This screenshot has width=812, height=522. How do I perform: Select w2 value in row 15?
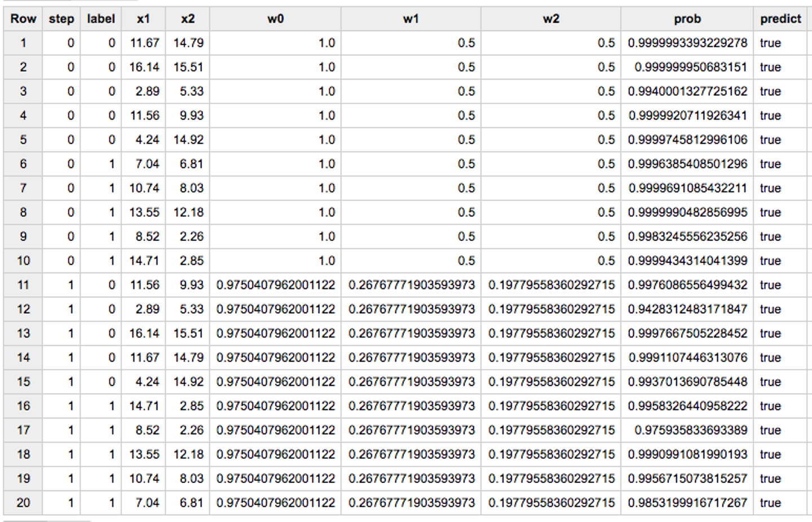(551, 382)
